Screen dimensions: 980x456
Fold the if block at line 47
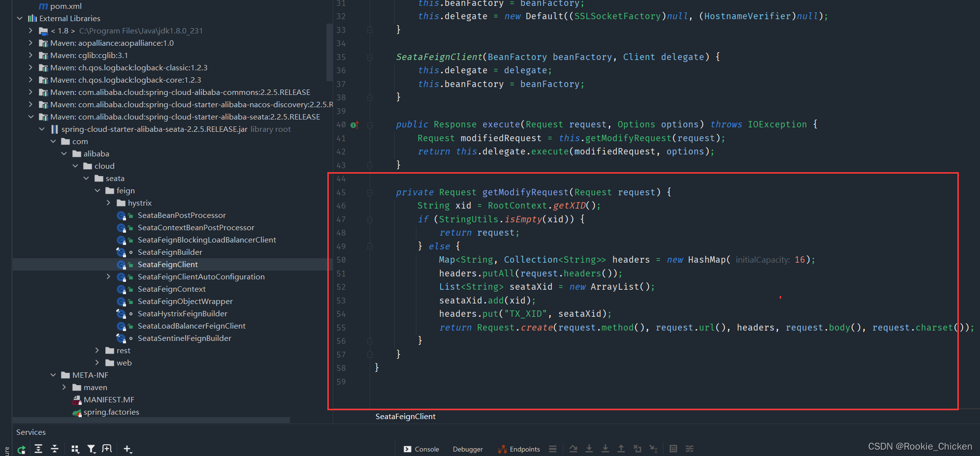[370, 220]
